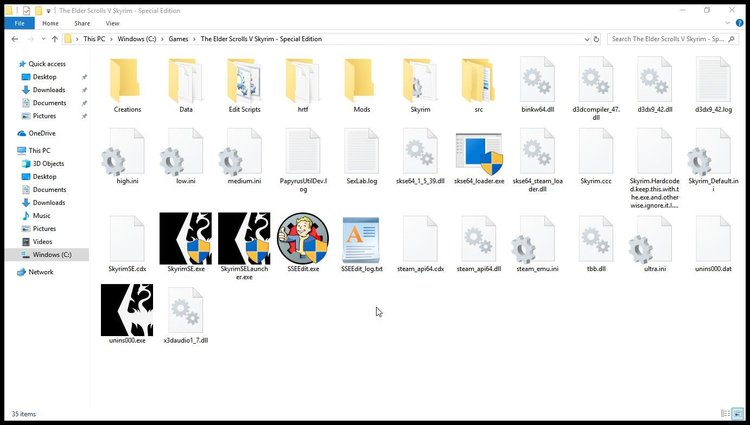The width and height of the screenshot is (750, 425).
Task: Open the Help question mark button
Action: coord(739,23)
